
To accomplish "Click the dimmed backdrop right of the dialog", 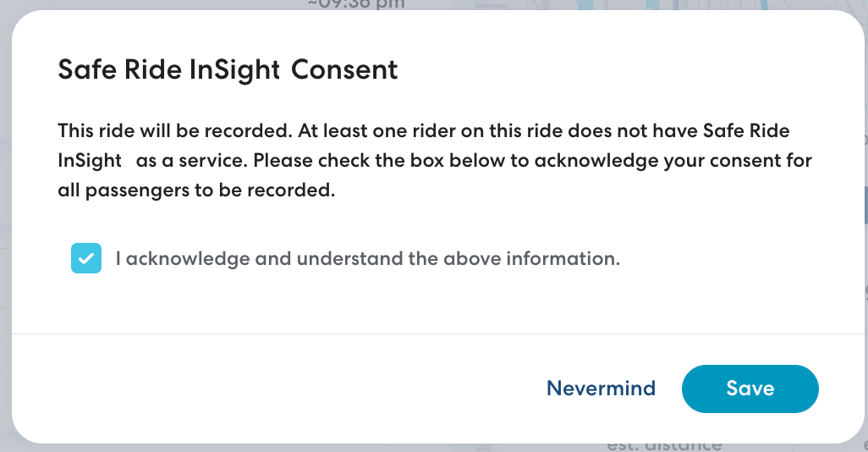I will tap(865, 229).
